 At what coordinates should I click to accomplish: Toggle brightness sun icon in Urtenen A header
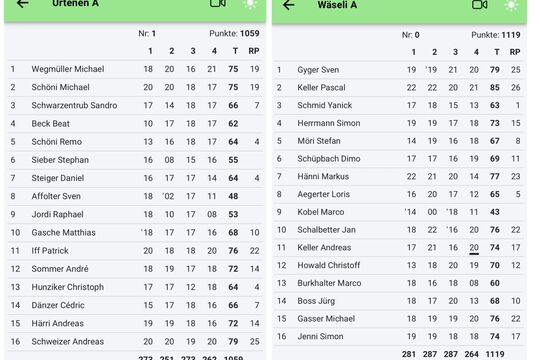click(x=250, y=3)
